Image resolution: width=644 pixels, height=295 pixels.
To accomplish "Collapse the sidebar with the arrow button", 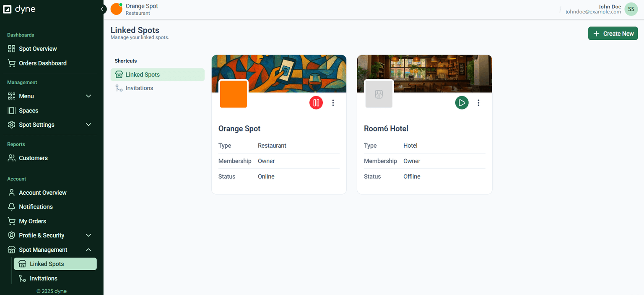I will tap(102, 9).
